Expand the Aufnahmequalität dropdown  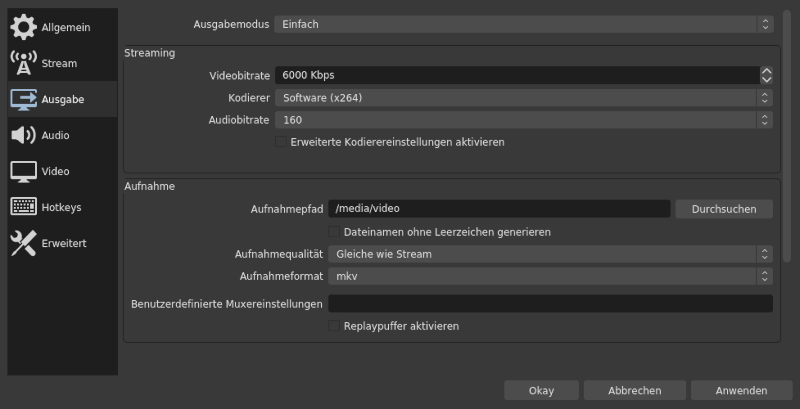tap(550, 254)
